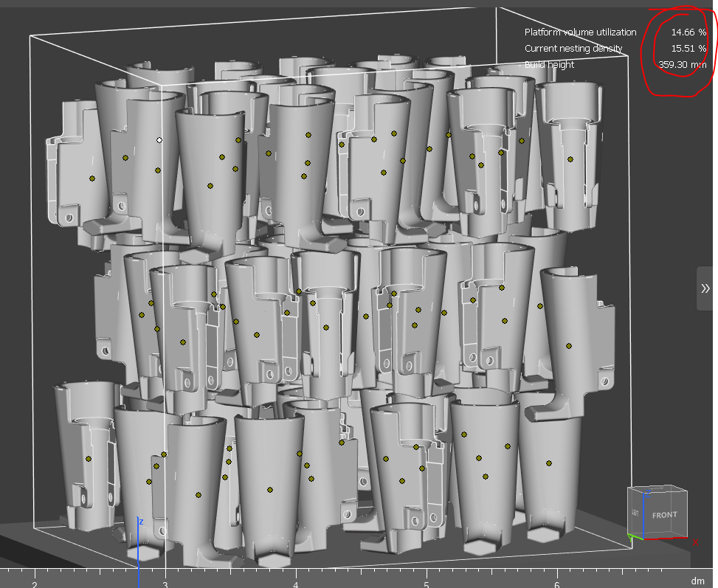Click the ruler mark labeled 6
The image size is (718, 588).
click(x=558, y=584)
